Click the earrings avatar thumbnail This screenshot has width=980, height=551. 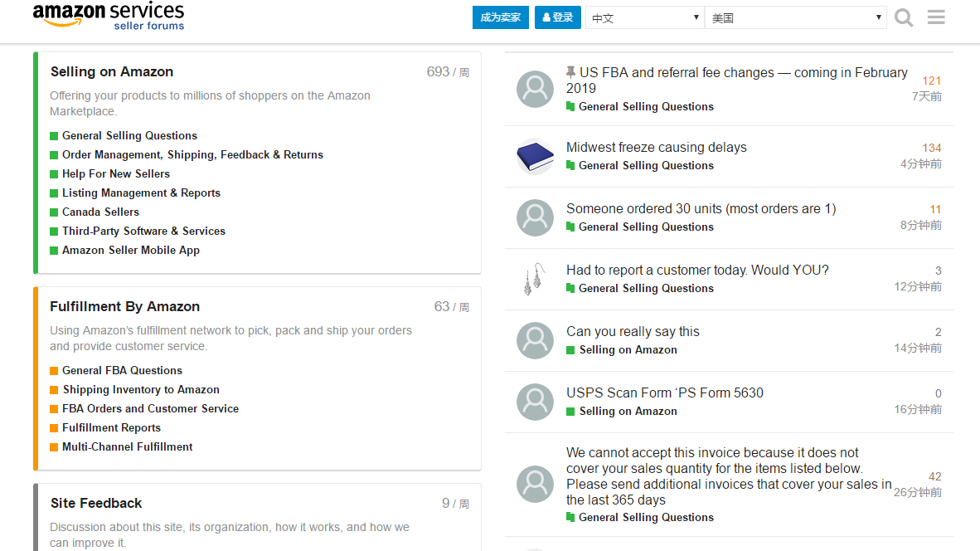coord(535,279)
